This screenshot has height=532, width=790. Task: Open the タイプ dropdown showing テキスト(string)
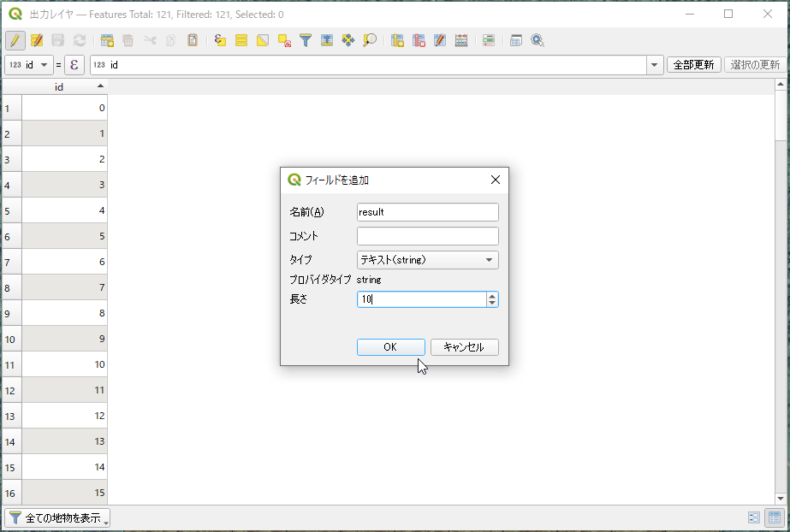pyautogui.click(x=427, y=259)
